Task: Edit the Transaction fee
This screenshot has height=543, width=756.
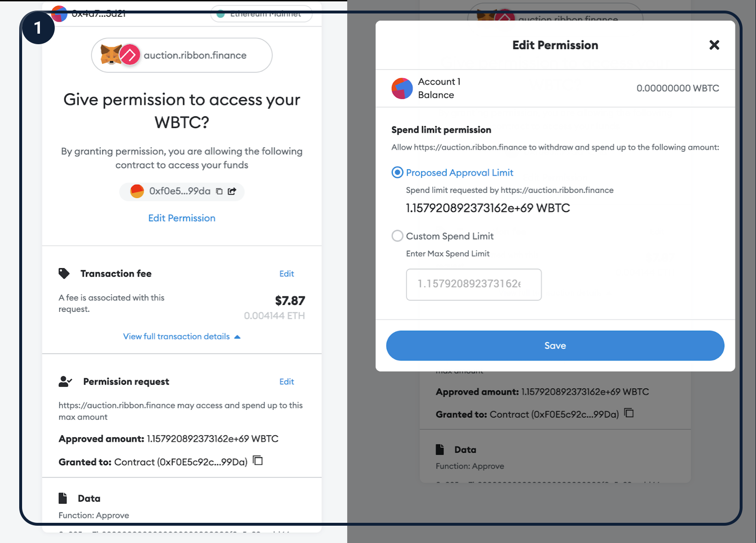Action: click(x=287, y=273)
